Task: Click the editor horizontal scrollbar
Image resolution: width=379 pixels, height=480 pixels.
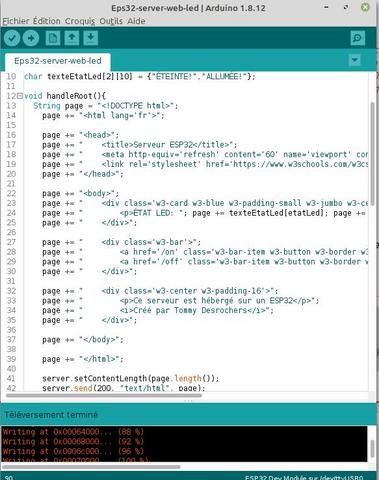Action: click(x=104, y=396)
